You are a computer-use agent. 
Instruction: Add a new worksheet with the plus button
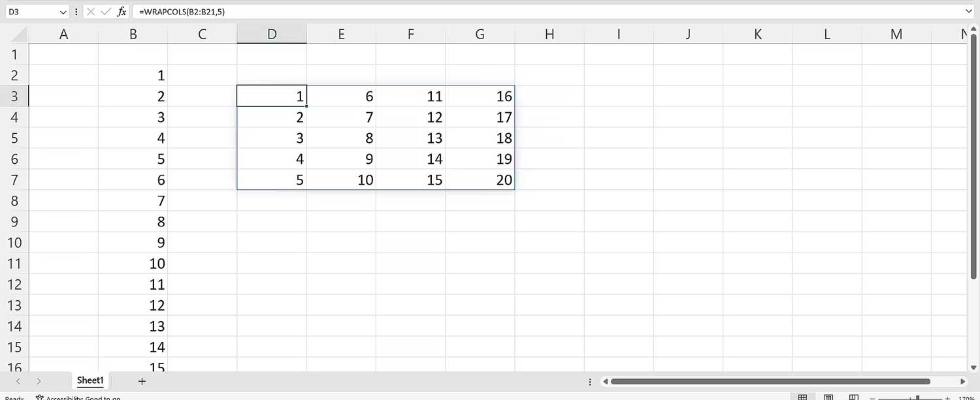pos(142,380)
